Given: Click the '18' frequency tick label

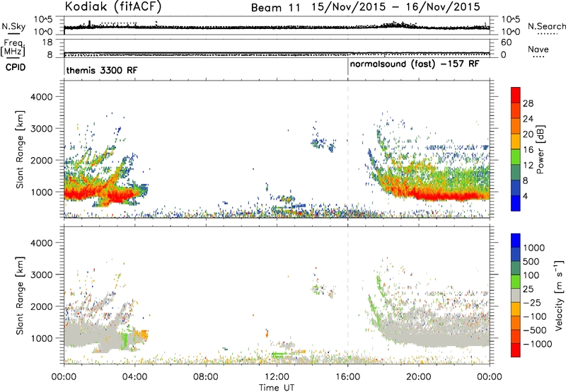Looking at the screenshot, I should (47, 42).
